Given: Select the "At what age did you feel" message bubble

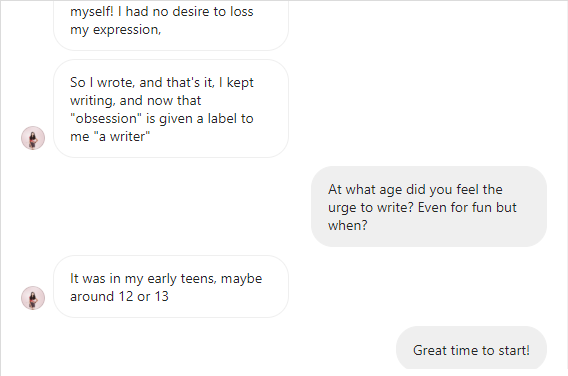Looking at the screenshot, I should pos(429,207).
